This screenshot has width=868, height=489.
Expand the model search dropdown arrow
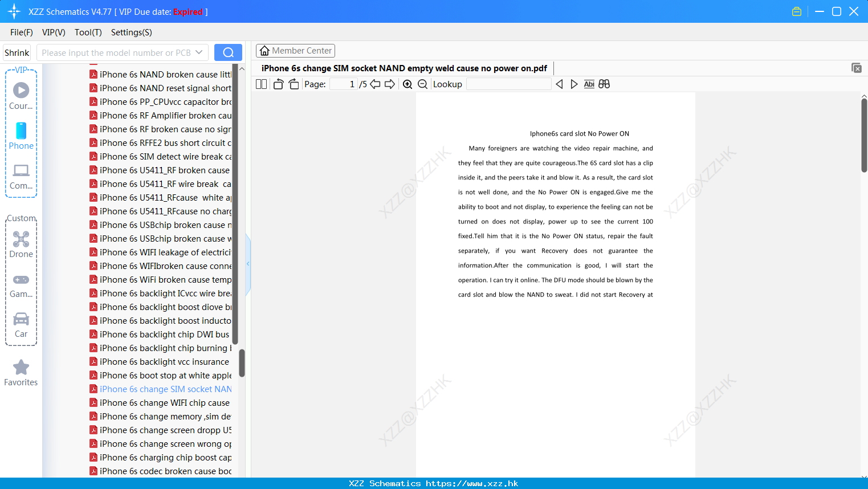click(x=199, y=52)
